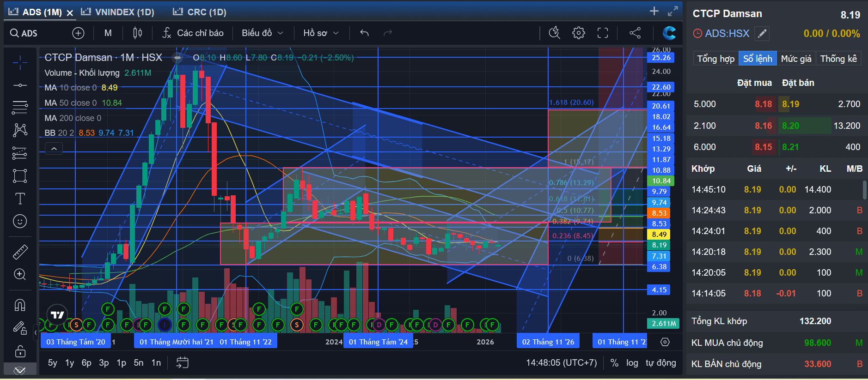Open the Fibonacci lines tool in left toolbar
This screenshot has height=380, width=868.
pos(20,107)
